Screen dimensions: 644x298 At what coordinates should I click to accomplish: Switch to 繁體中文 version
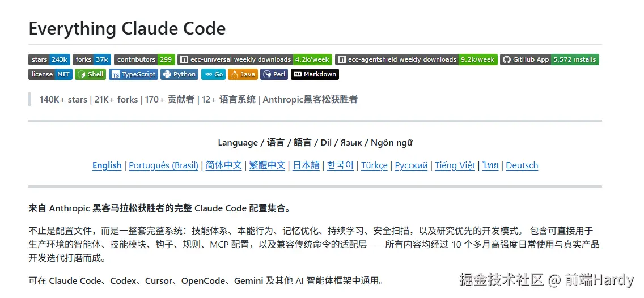tap(267, 165)
